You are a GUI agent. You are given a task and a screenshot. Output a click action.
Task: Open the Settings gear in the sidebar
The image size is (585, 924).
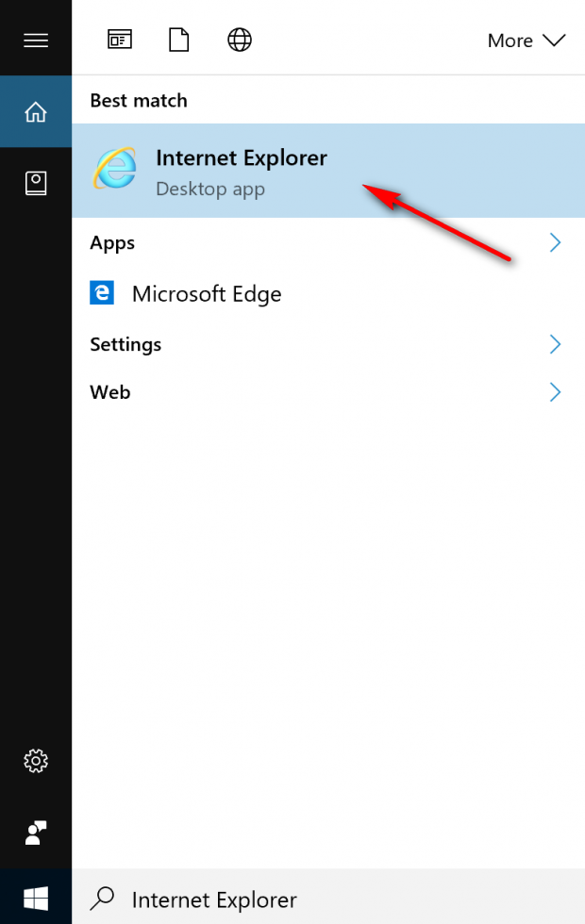click(36, 761)
